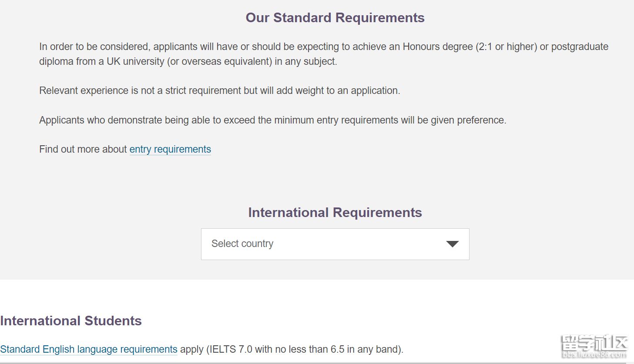Click the 'Find out more about' text
The height and width of the screenshot is (364, 634).
(x=83, y=149)
